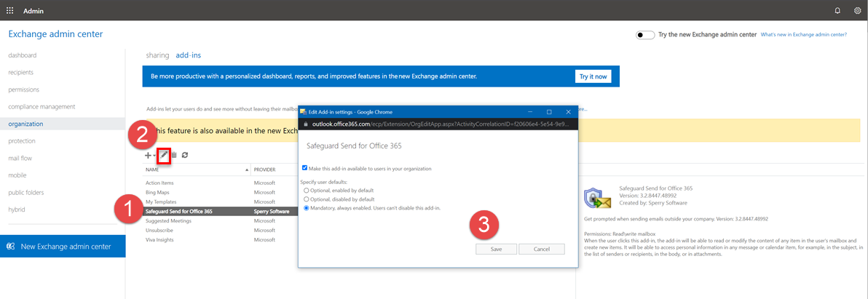Click the trash delete icon in the add-ins toolbar
Image resolution: width=868 pixels, height=299 pixels.
174,156
